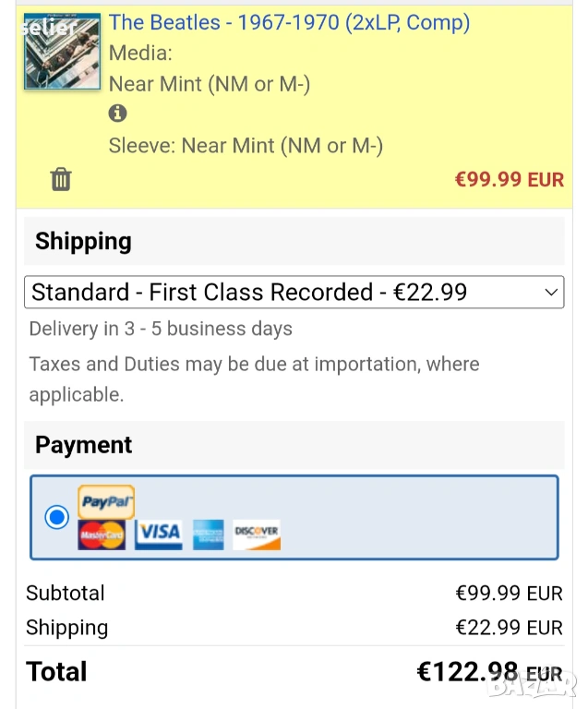Click the shipping cost €22.99 EUR amount
The width and height of the screenshot is (588, 709).
(x=509, y=628)
